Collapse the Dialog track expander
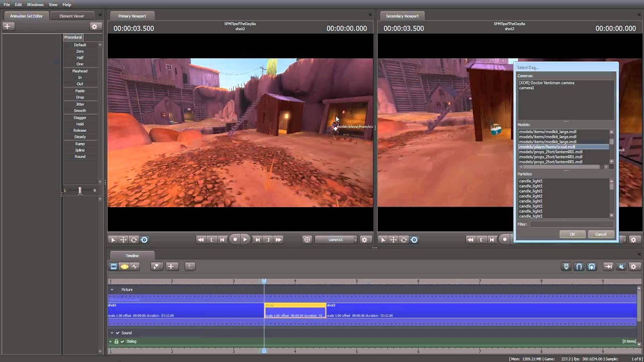The width and height of the screenshot is (644, 362). coord(111,341)
